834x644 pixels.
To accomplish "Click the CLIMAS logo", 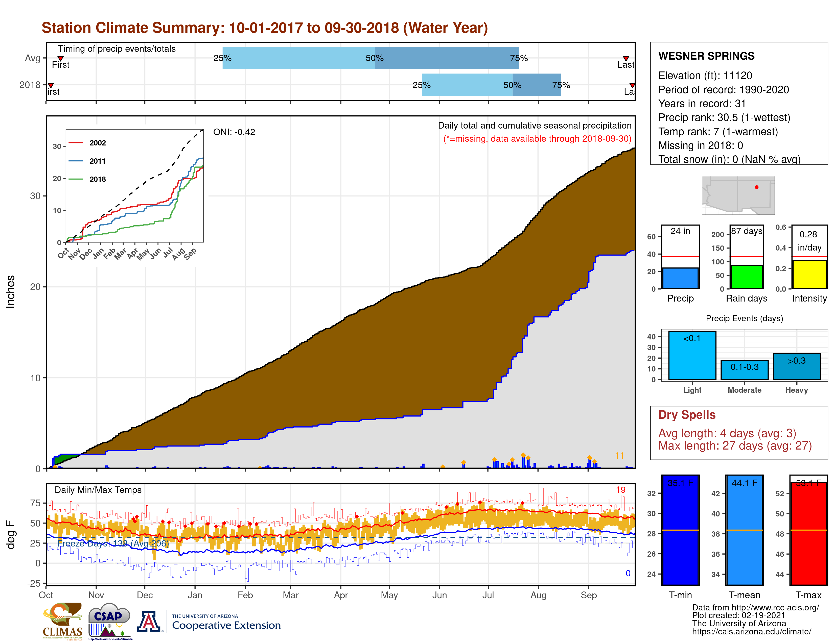I will 62,621.
